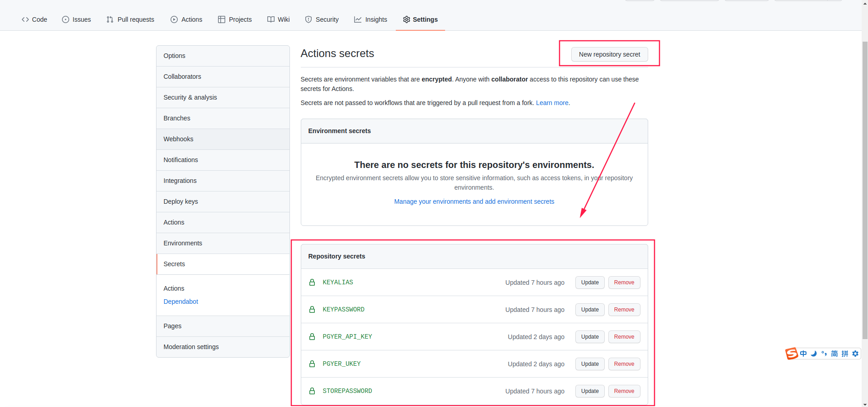Open the Code tab
This screenshot has width=868, height=407.
(34, 19)
